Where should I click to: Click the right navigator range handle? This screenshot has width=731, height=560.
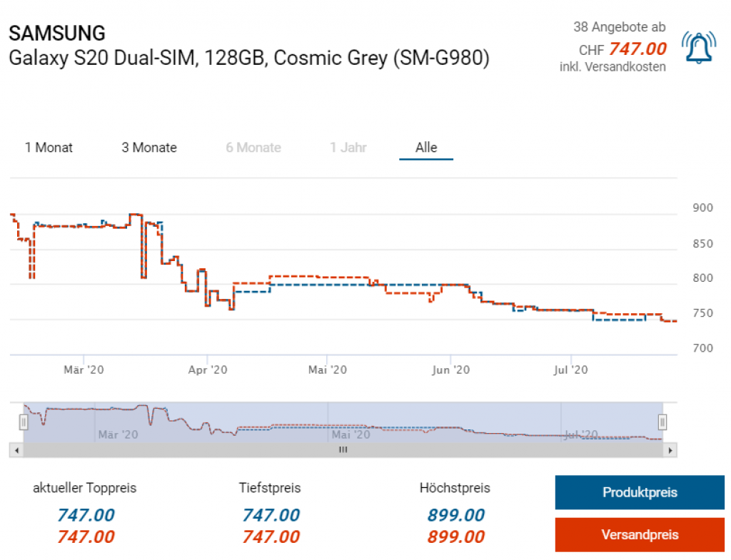(x=662, y=422)
